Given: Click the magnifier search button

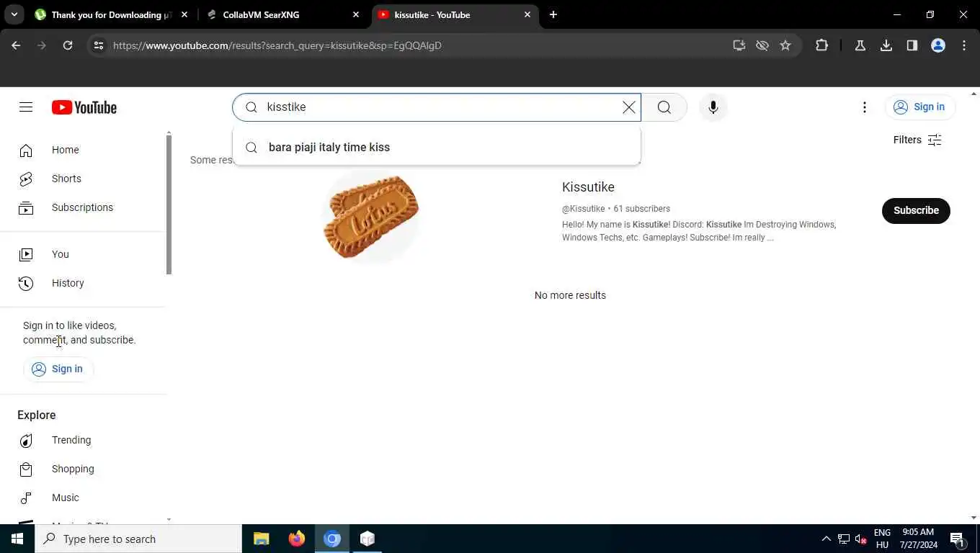Looking at the screenshot, I should coord(664,107).
